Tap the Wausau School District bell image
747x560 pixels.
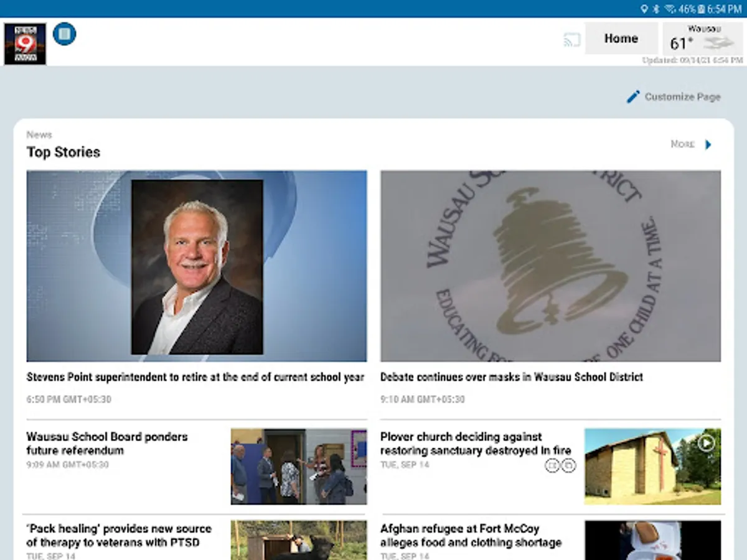(x=551, y=266)
